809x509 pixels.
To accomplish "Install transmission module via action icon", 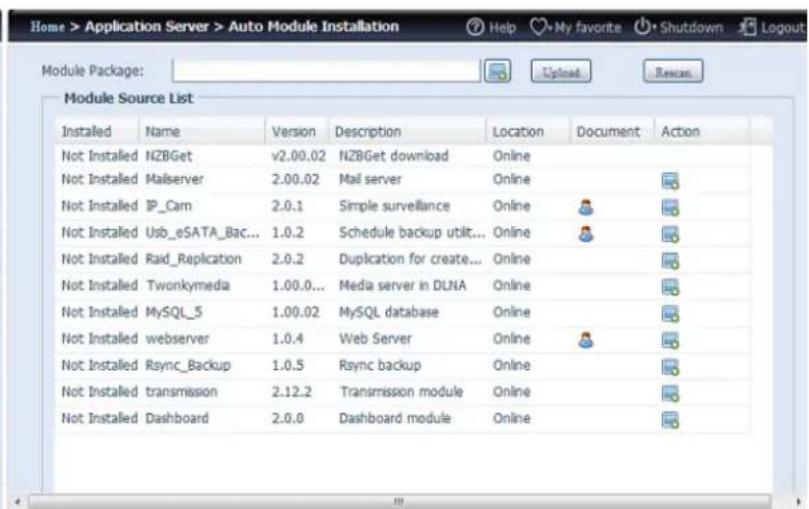I will coord(670,393).
